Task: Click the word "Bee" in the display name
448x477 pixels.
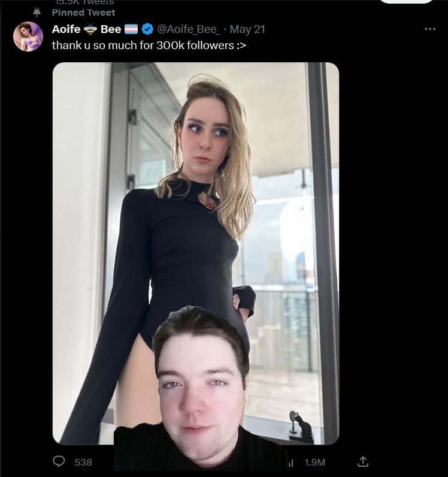Action: [111, 29]
